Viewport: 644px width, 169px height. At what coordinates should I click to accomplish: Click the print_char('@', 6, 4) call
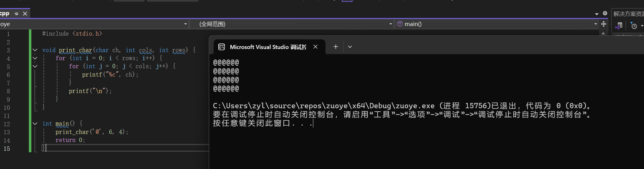point(92,132)
